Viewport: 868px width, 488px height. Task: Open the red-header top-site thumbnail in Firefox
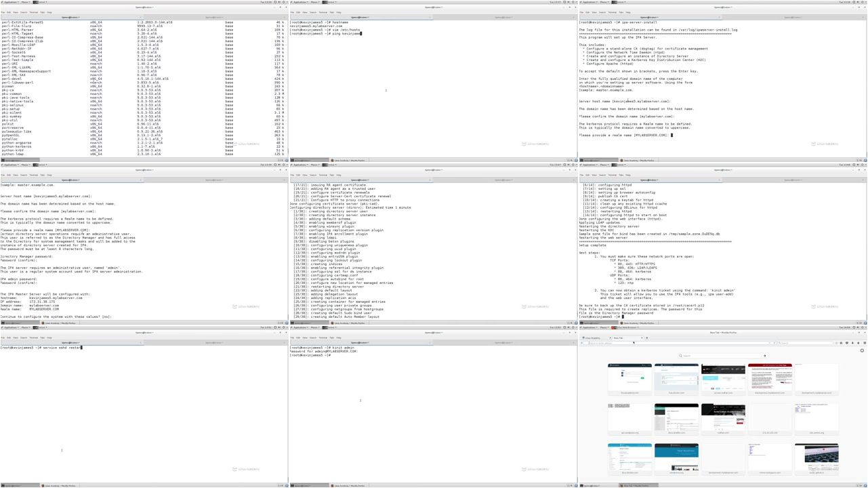pyautogui.click(x=770, y=377)
